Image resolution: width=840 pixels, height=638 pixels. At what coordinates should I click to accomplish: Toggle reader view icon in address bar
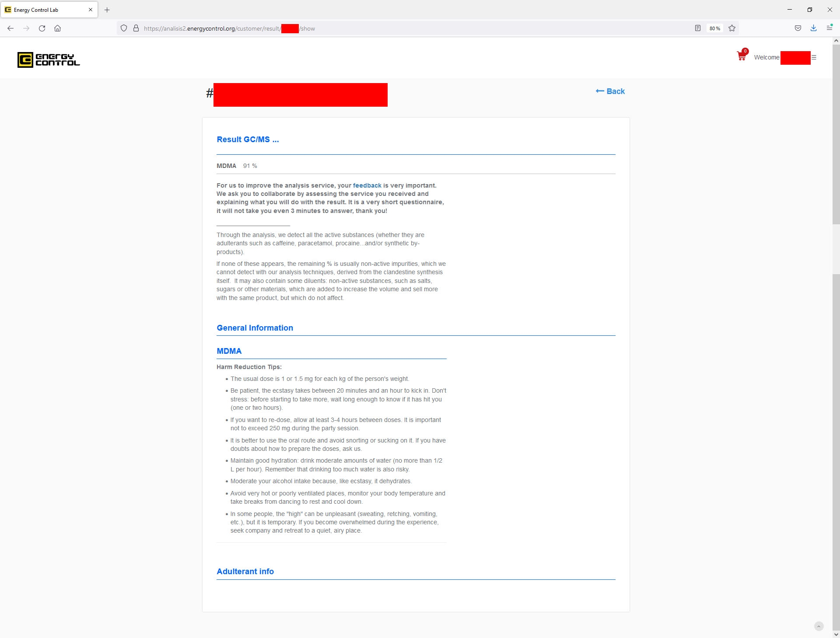point(698,28)
